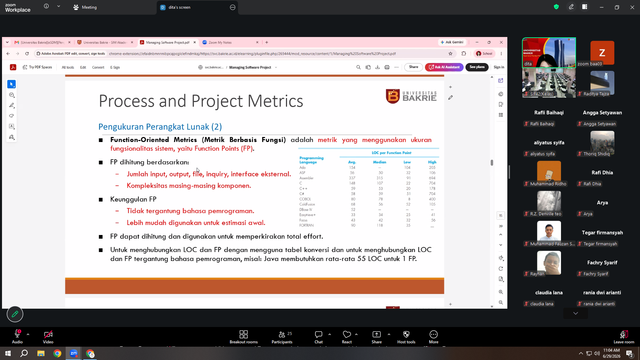Viewport: 640px width, 360px height.
Task: Select the orange Z participant tile
Action: tap(602, 53)
